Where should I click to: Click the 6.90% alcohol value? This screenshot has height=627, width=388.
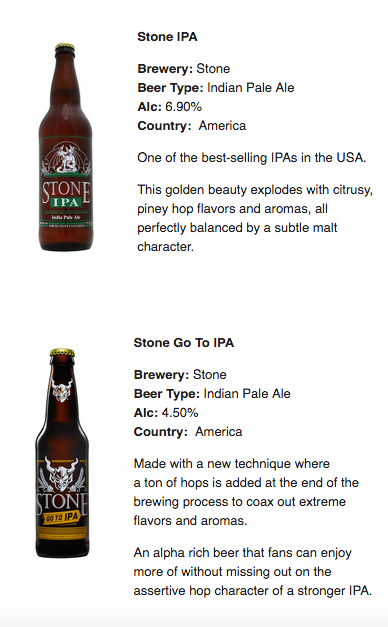coord(184,107)
